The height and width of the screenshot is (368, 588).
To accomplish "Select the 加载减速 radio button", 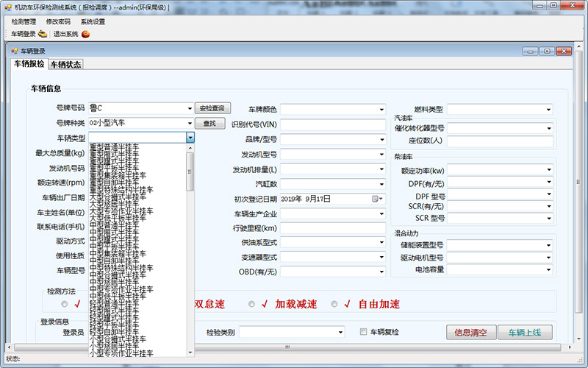I will pyautogui.click(x=251, y=304).
